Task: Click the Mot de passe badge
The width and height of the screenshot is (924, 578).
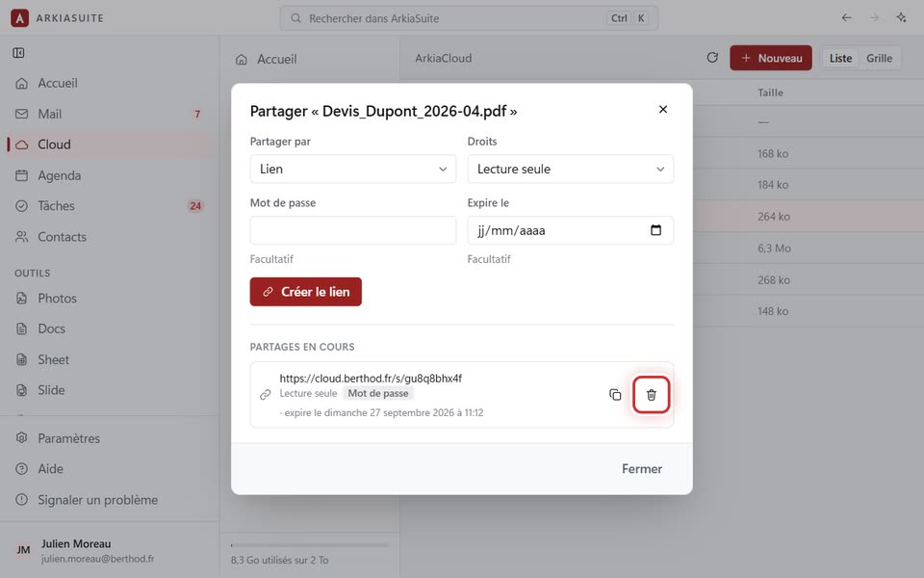Action: click(x=378, y=393)
